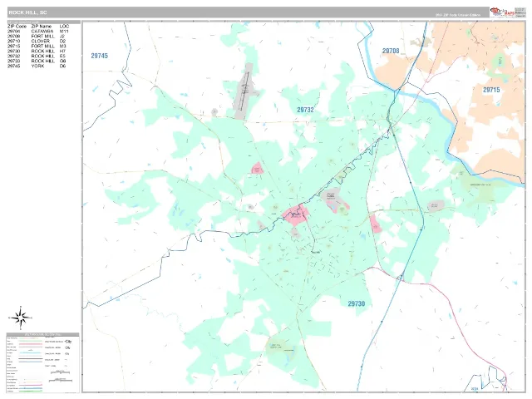Select the 29715 ZIP label on the map

491,90
